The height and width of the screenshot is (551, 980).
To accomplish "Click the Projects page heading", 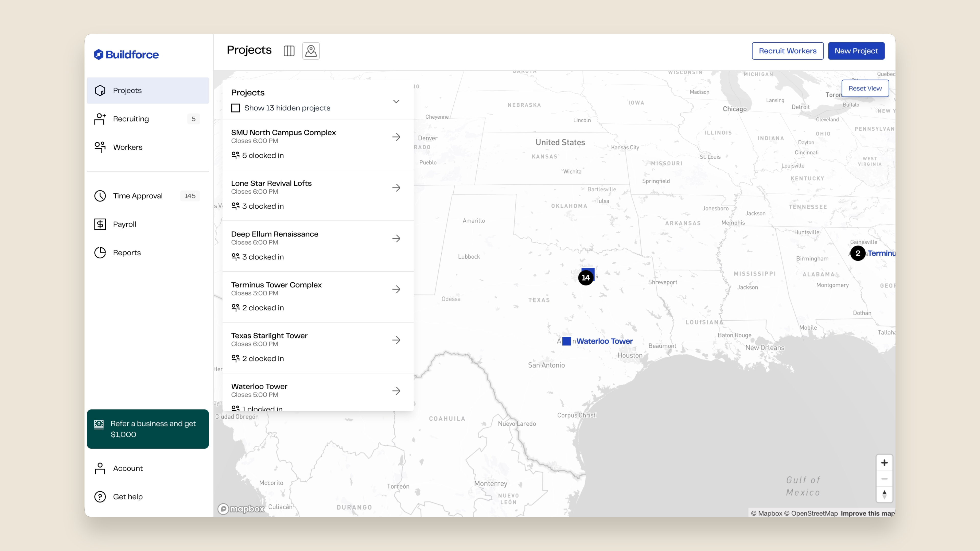I will pyautogui.click(x=249, y=50).
